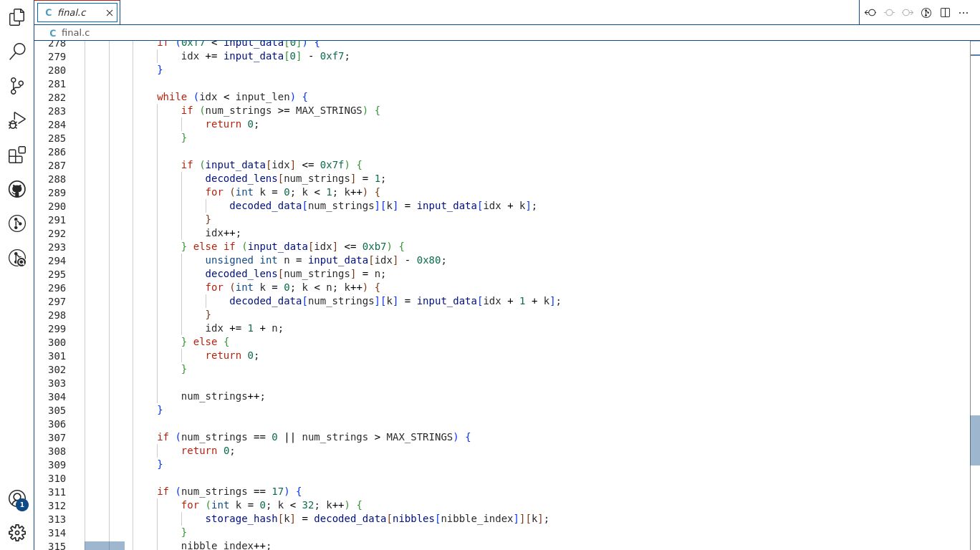
Task: Click 'storage_hash[k] = decoded_data[nibbles[nibble_index]][k];' line
Action: coord(378,519)
